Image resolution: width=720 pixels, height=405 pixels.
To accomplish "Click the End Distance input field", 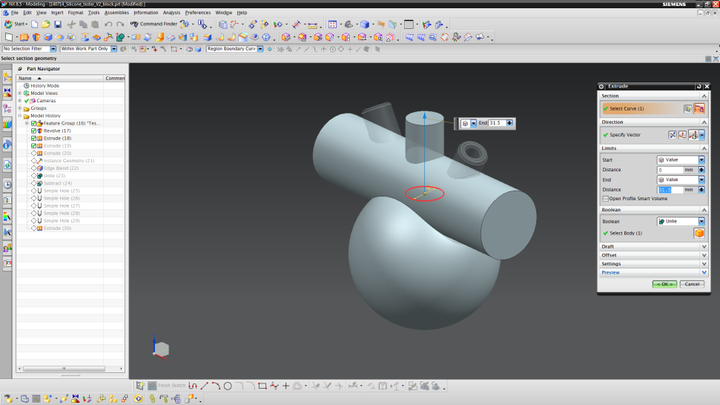I will click(671, 190).
